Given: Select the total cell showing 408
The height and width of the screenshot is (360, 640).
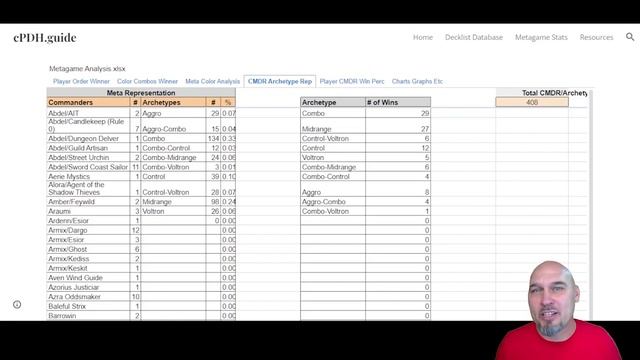Looking at the screenshot, I should pos(532,102).
